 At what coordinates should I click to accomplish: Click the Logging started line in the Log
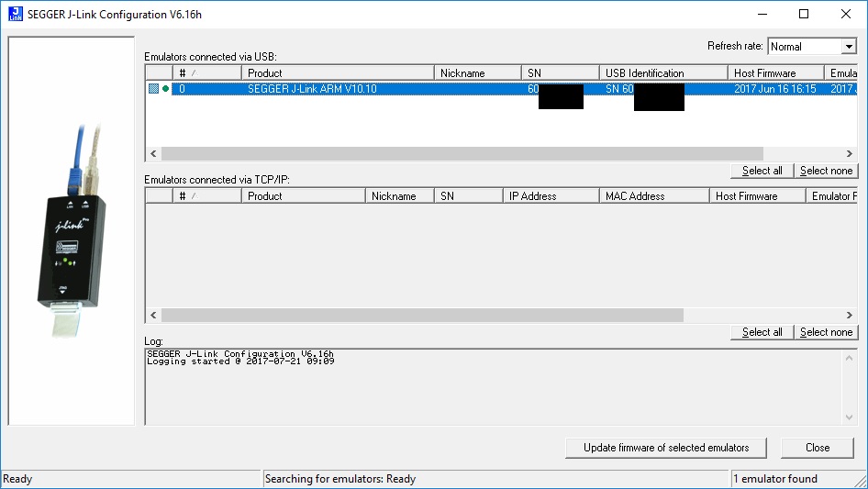(240, 361)
